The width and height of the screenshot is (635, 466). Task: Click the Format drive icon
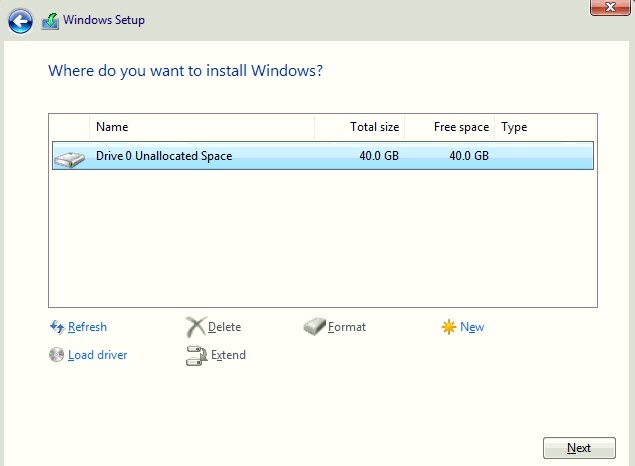314,327
